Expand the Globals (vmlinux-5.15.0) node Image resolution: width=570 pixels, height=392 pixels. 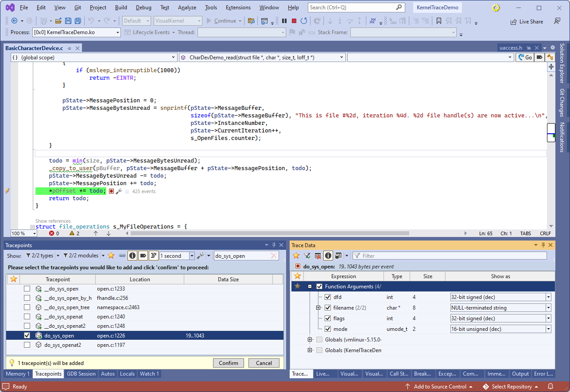[310, 340]
